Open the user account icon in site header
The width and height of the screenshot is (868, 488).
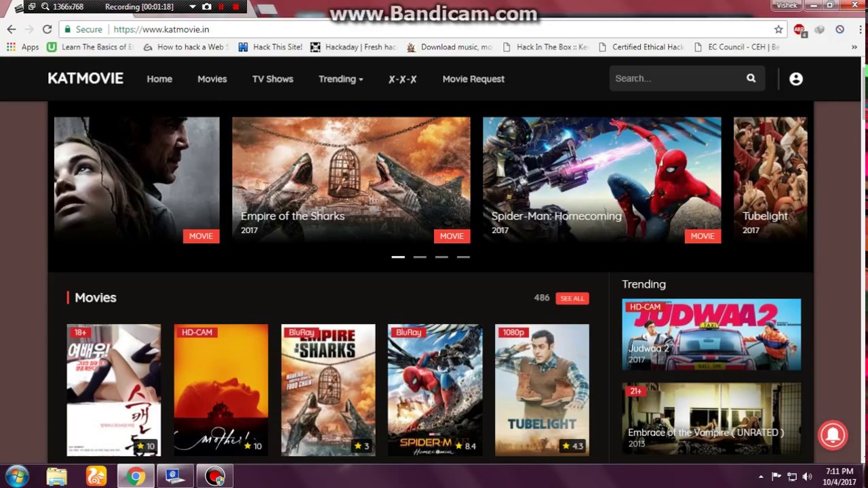click(x=796, y=79)
